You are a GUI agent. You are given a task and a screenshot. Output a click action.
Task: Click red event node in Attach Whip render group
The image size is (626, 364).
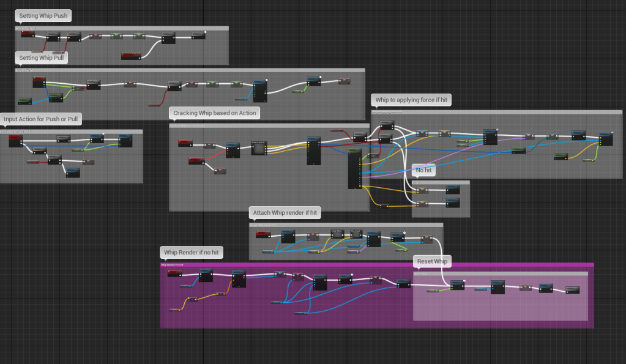(261, 234)
